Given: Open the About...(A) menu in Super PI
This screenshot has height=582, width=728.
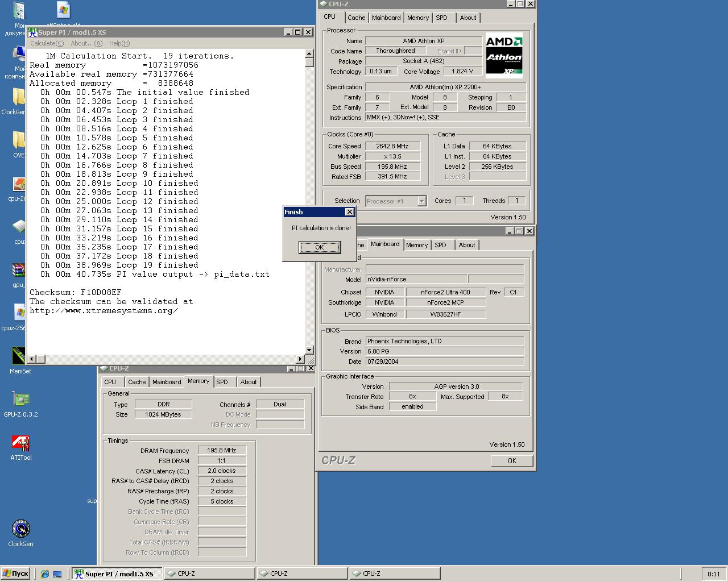Looking at the screenshot, I should click(x=86, y=43).
